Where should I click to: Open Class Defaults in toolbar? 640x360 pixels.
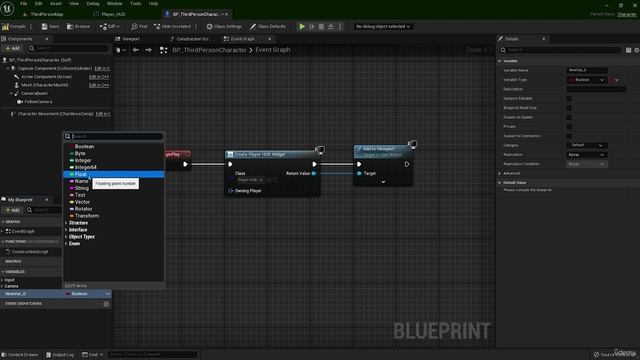coord(268,27)
